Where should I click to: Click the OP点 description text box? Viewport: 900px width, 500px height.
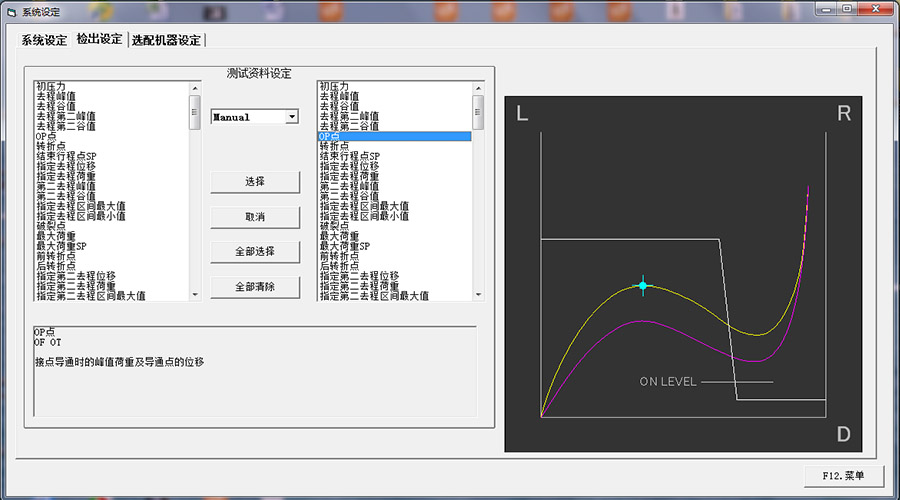tap(255, 371)
